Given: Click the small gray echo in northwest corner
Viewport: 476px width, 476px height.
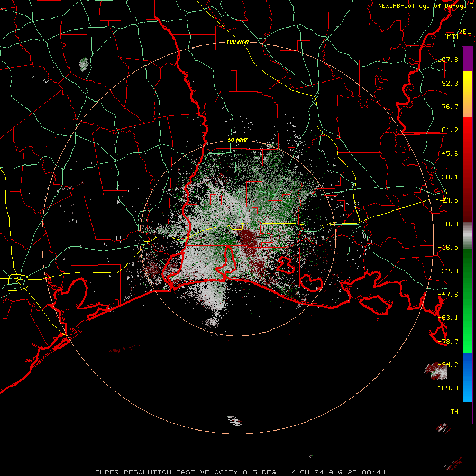Looking at the screenshot, I should point(84,65).
